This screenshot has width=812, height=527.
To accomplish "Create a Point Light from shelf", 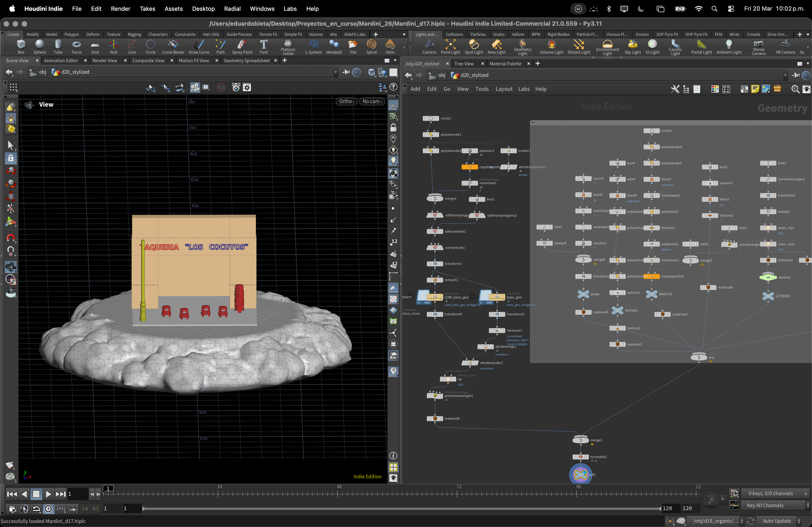I will coord(450,46).
